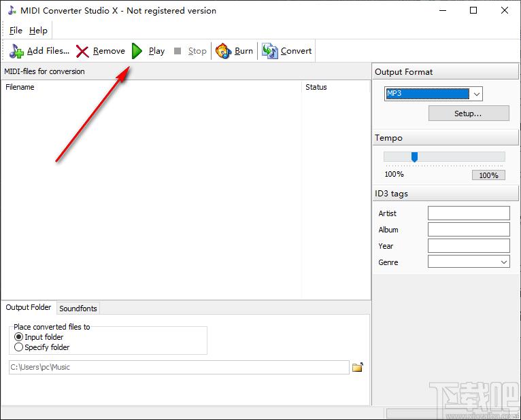Click in the Year text field
521x420 pixels.
tap(469, 246)
